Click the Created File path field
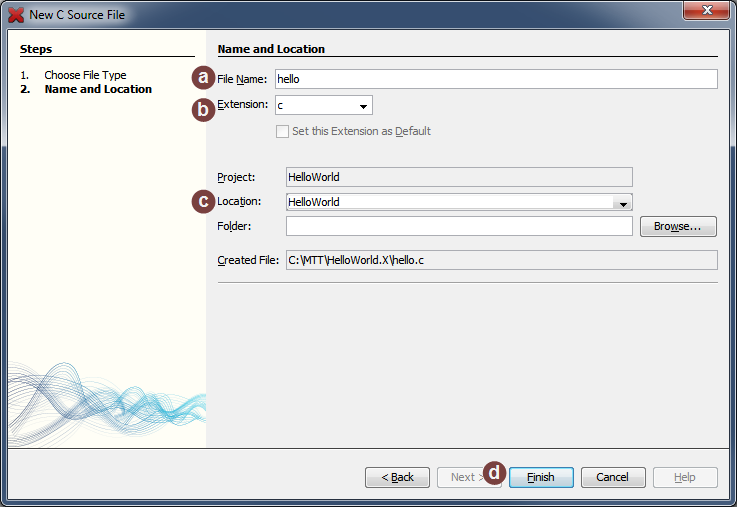The image size is (737, 507). coord(501,260)
